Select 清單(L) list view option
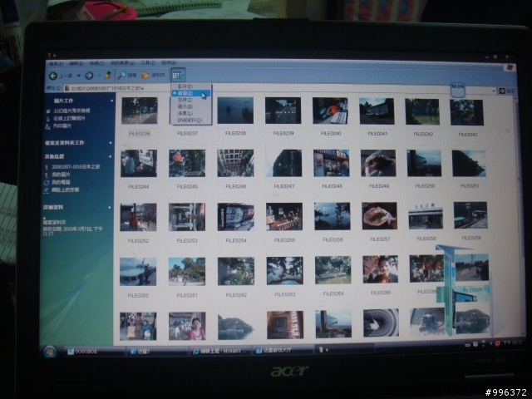This screenshot has width=532, height=399. tap(191, 113)
